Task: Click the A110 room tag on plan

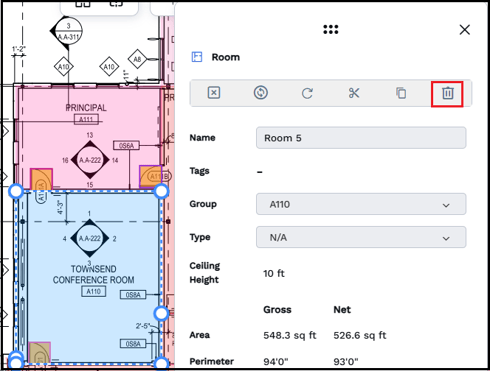Action: tap(94, 291)
